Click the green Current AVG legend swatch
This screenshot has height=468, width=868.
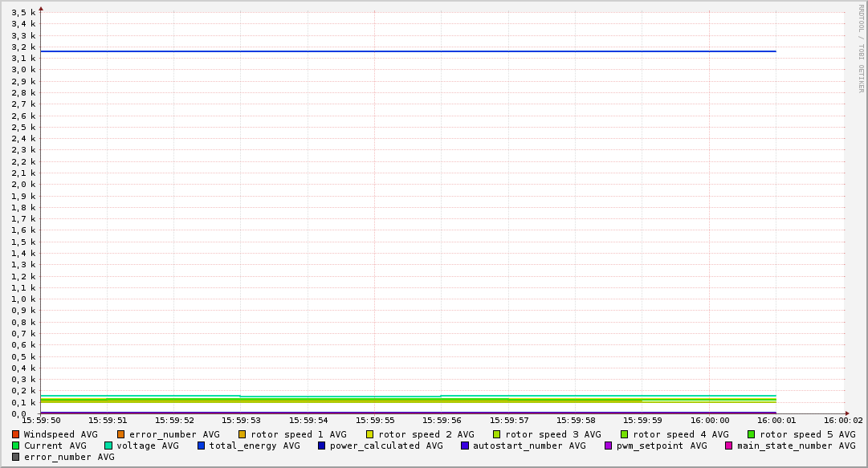[x=16, y=446]
